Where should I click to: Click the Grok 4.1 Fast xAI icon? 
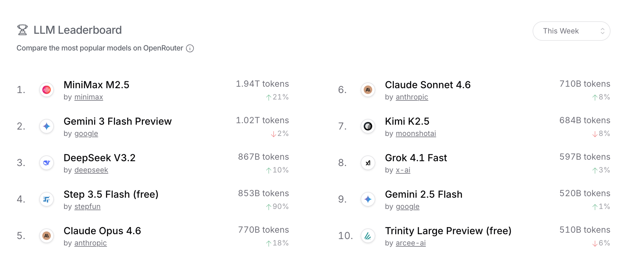(368, 163)
